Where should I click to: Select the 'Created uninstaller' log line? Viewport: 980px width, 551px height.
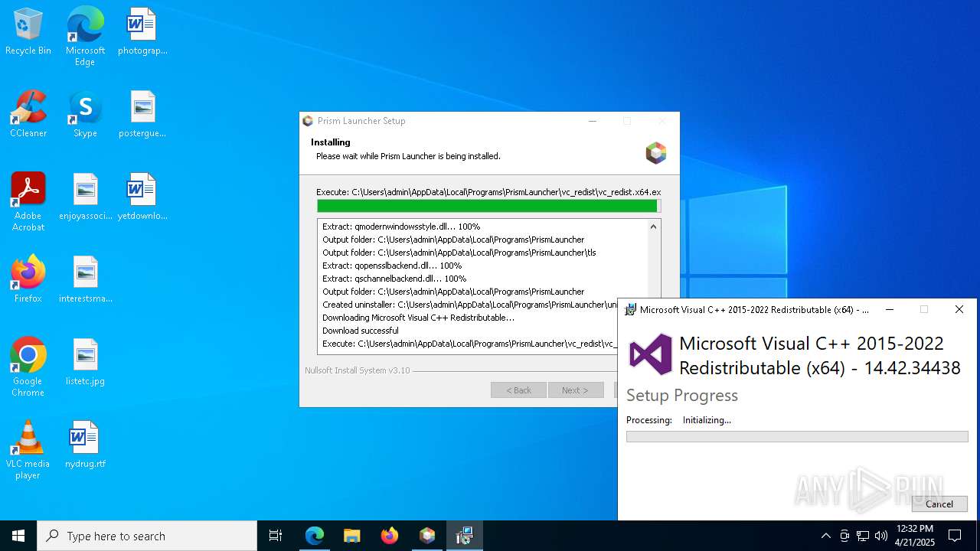coord(469,305)
